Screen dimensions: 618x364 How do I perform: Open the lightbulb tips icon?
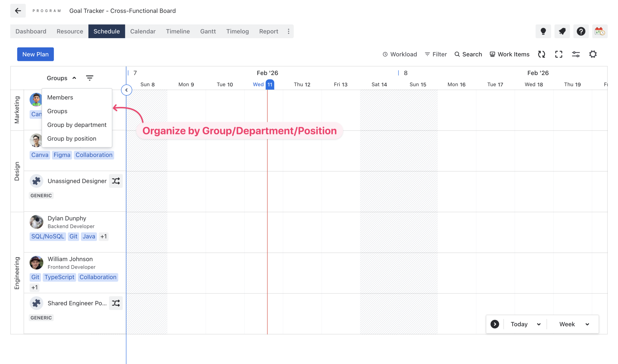pos(543,31)
